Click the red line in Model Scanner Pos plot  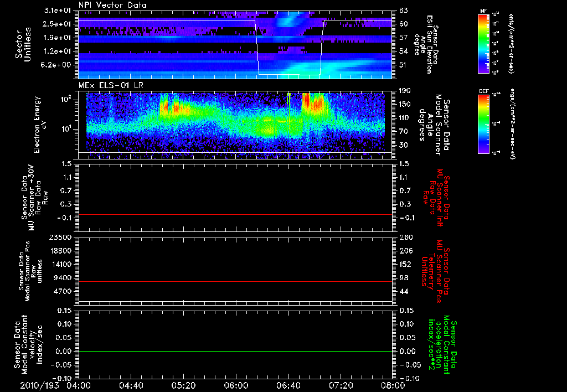coord(235,281)
